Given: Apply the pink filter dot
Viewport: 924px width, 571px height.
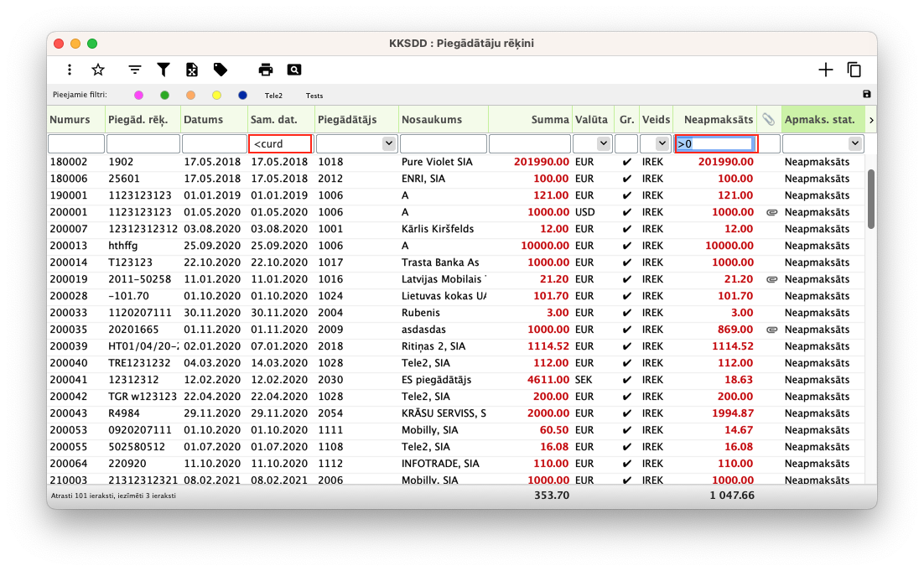Looking at the screenshot, I should pos(138,96).
